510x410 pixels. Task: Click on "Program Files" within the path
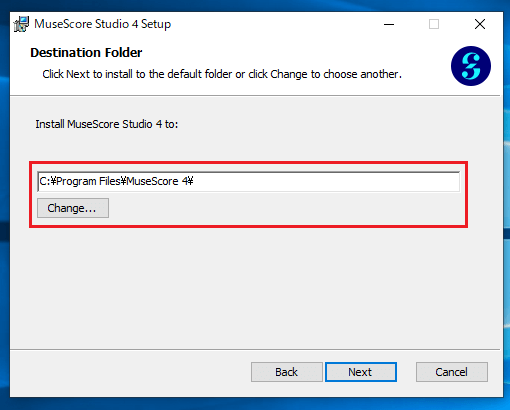pos(88,181)
